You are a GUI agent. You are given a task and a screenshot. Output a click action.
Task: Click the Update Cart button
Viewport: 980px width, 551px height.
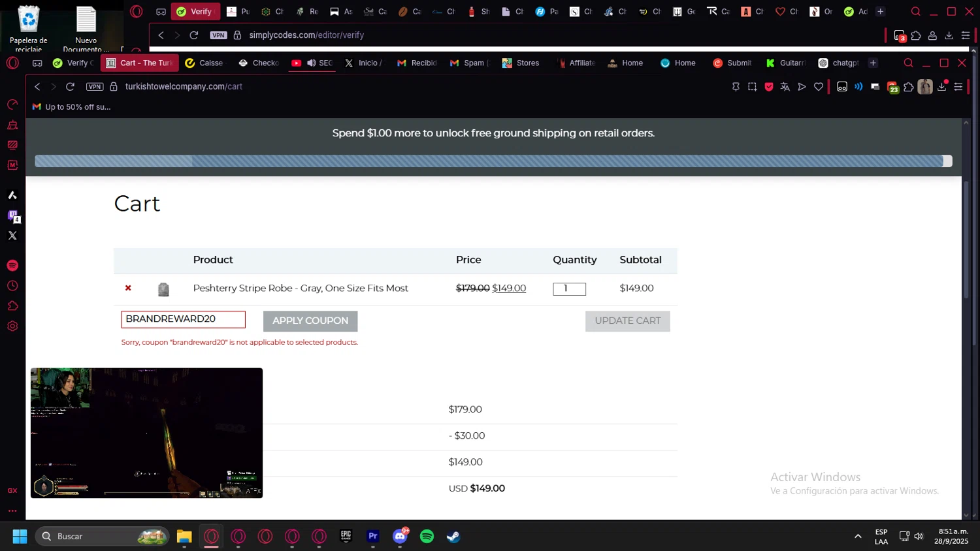pos(628,321)
